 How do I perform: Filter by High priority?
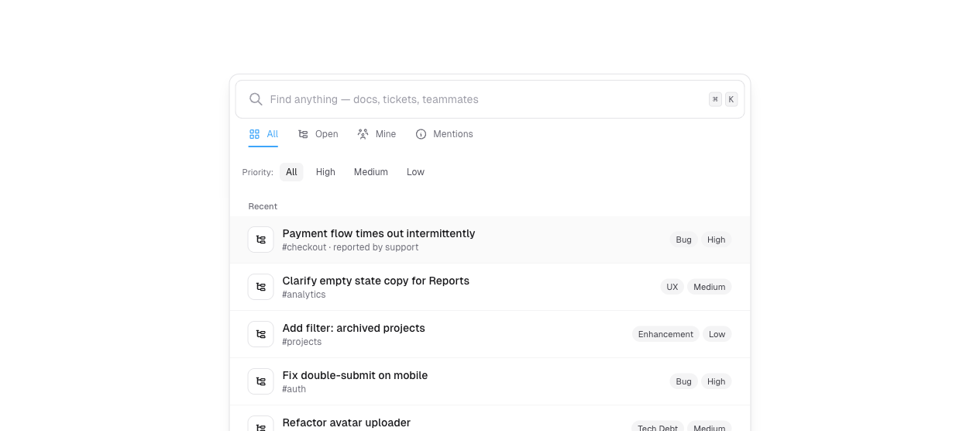point(325,172)
